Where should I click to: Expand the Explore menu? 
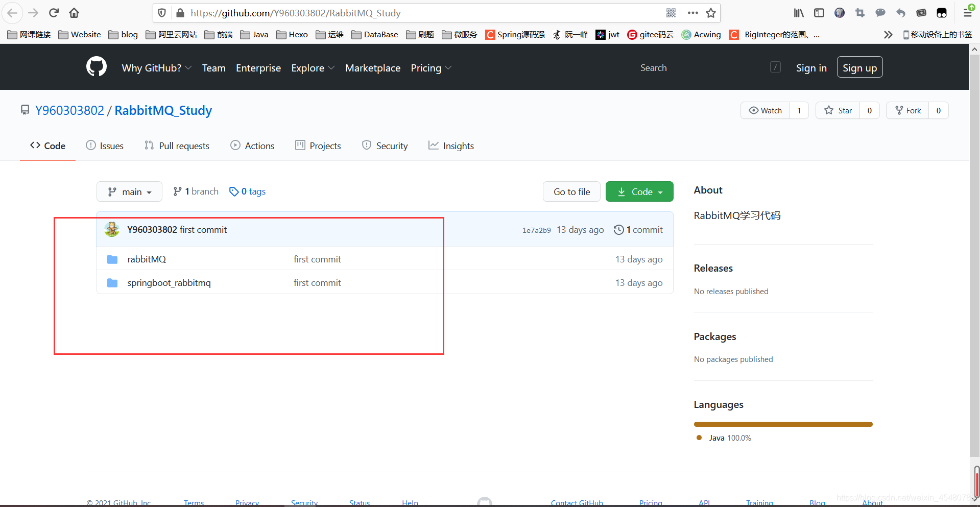(x=313, y=68)
